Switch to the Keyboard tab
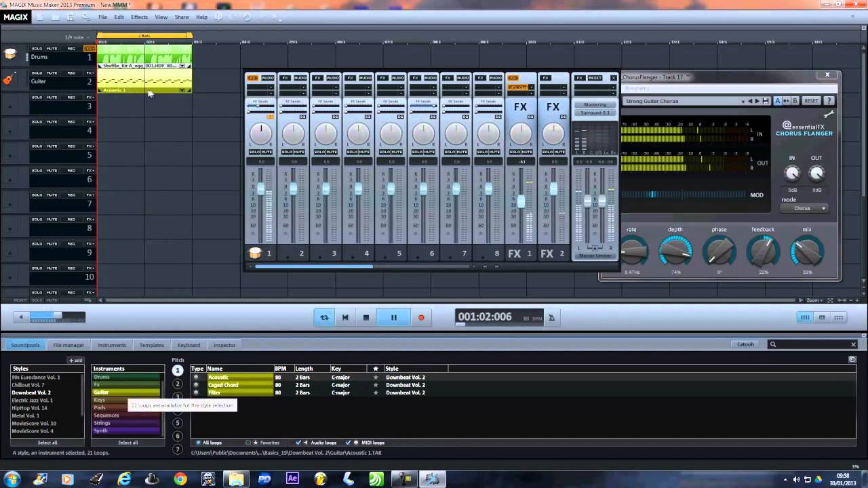This screenshot has width=868, height=488. click(x=189, y=345)
